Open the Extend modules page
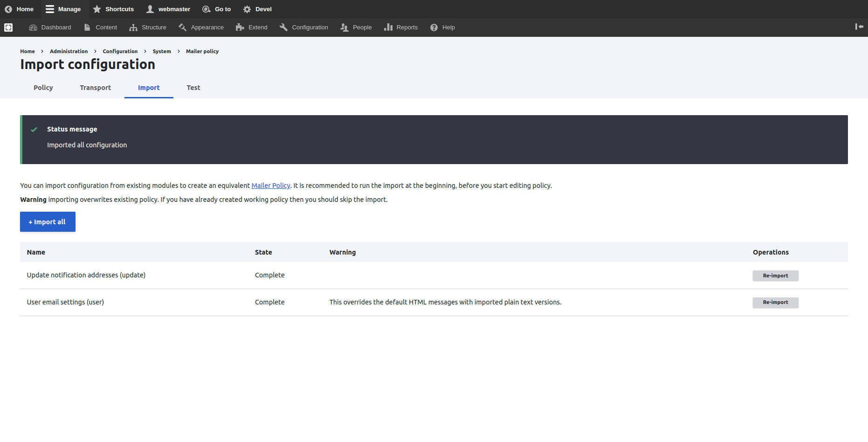This screenshot has height=442, width=868. pos(252,28)
